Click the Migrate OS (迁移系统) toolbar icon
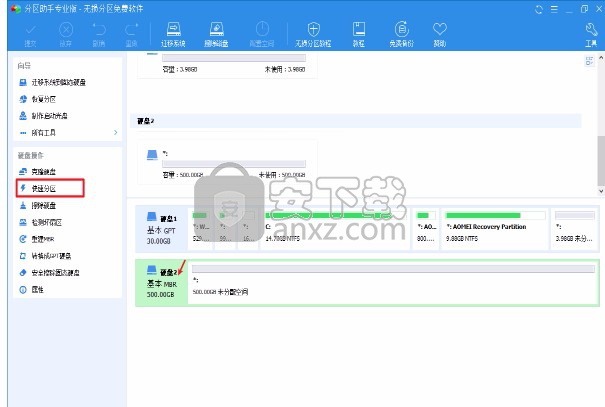The height and width of the screenshot is (407, 605). pos(173,34)
